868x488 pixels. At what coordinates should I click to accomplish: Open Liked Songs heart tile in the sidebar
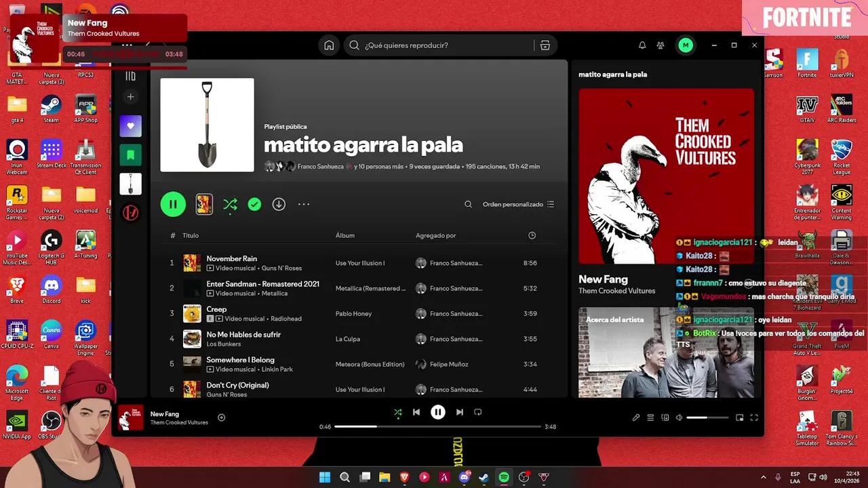[131, 126]
